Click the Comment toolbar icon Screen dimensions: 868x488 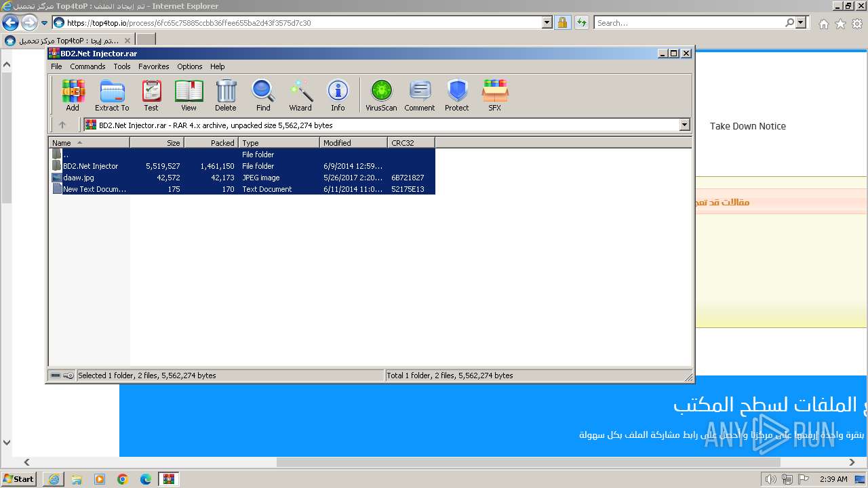click(420, 95)
